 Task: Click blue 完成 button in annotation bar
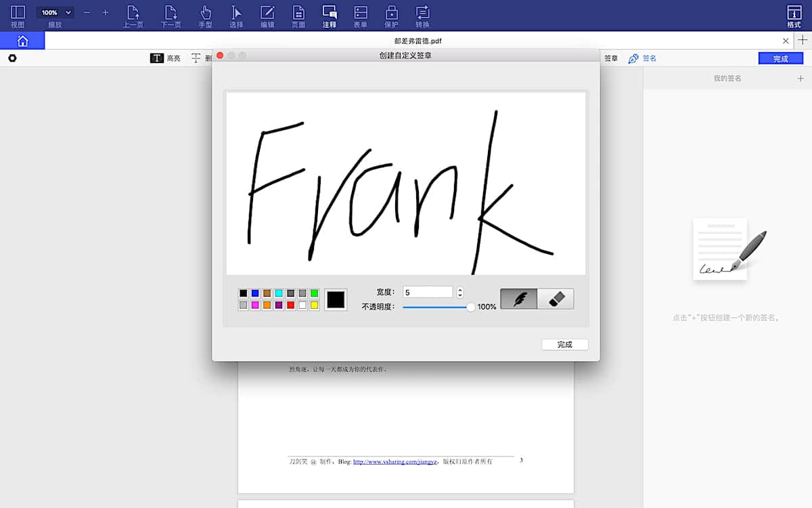click(x=780, y=58)
